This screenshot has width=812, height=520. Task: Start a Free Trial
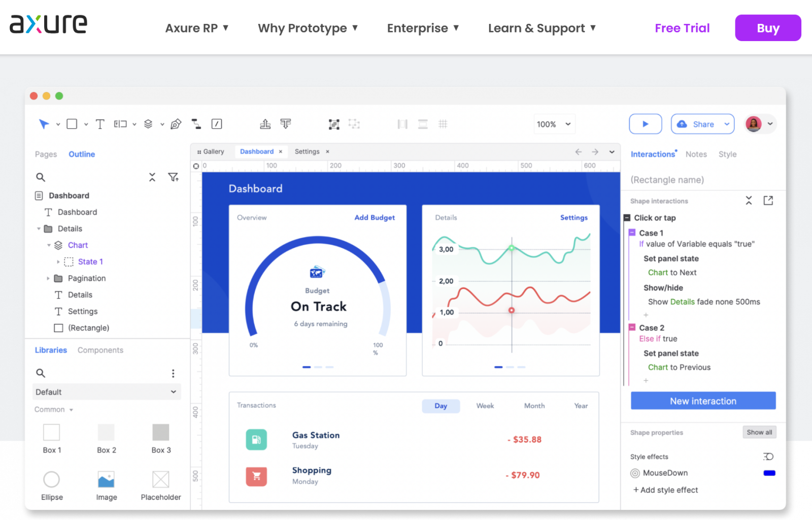point(682,28)
